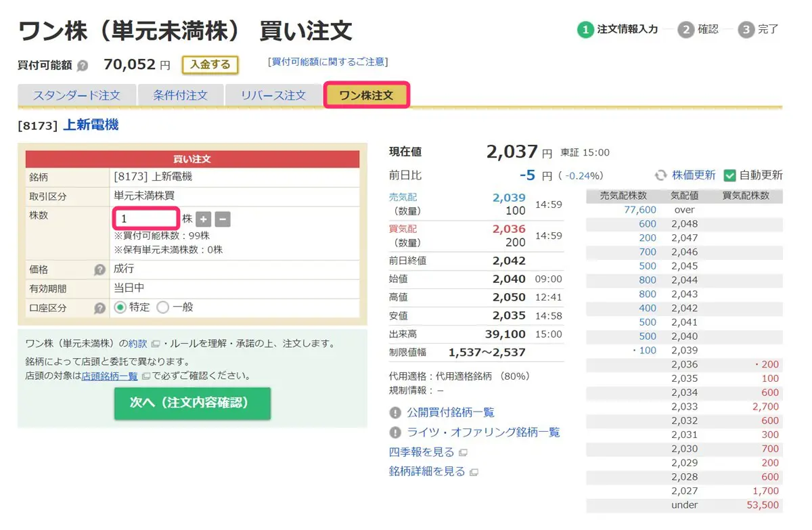Select the 特定 account radio button
812x530 pixels.
tap(120, 307)
